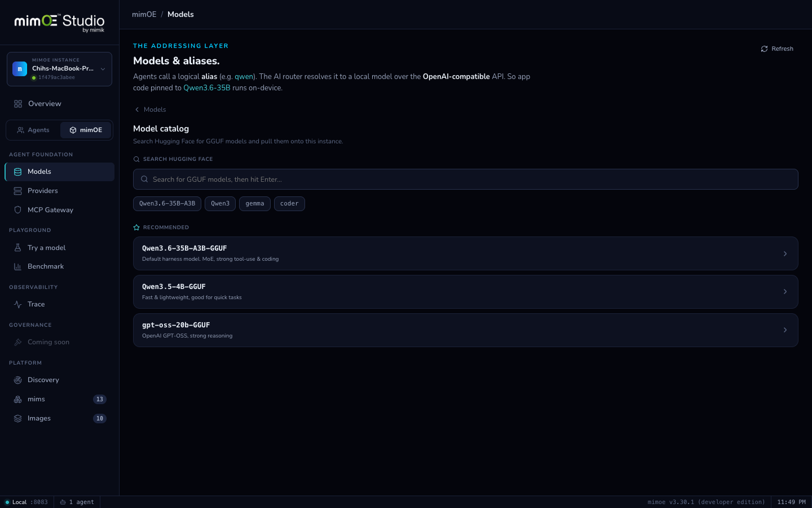The width and height of the screenshot is (812, 508).
Task: Click the Search Hugging Face label icon
Action: click(136, 159)
